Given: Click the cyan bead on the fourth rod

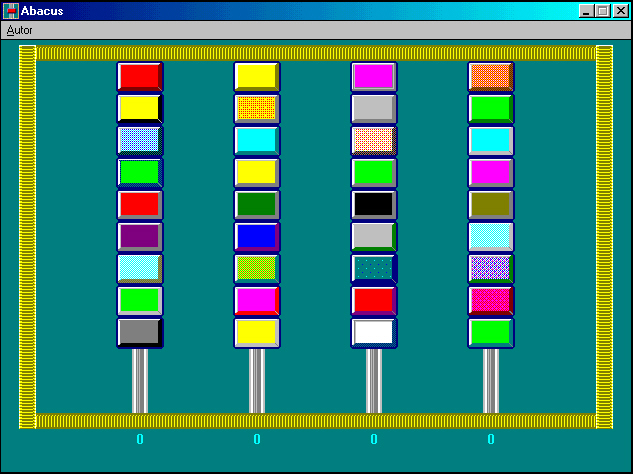Looking at the screenshot, I should click(x=491, y=141).
